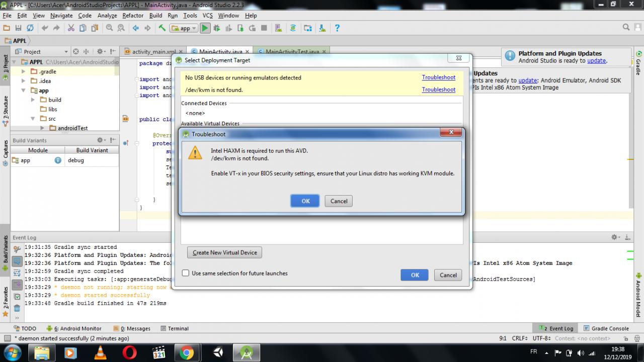Click the search magnifier at the toolbar's right end
Screen dimensions: 644x362
click(626, 27)
